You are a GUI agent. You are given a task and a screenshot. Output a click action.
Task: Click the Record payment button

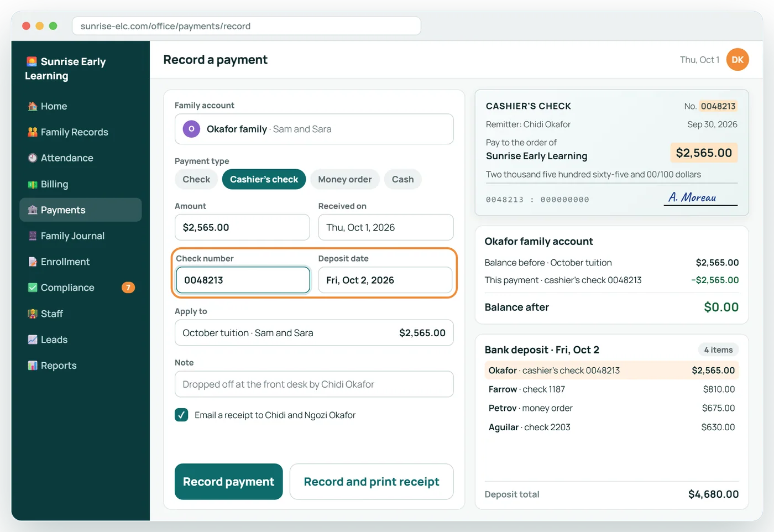[x=229, y=482]
